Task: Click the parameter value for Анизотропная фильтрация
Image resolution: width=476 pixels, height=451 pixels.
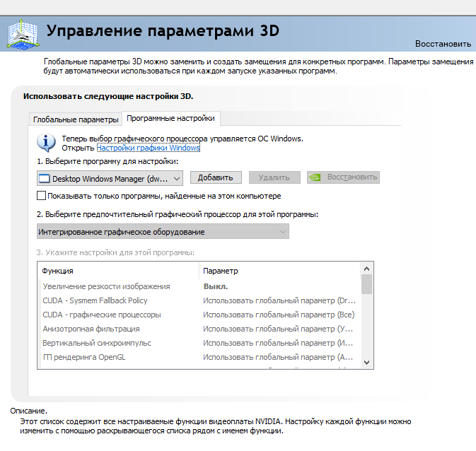Action: pos(278,329)
